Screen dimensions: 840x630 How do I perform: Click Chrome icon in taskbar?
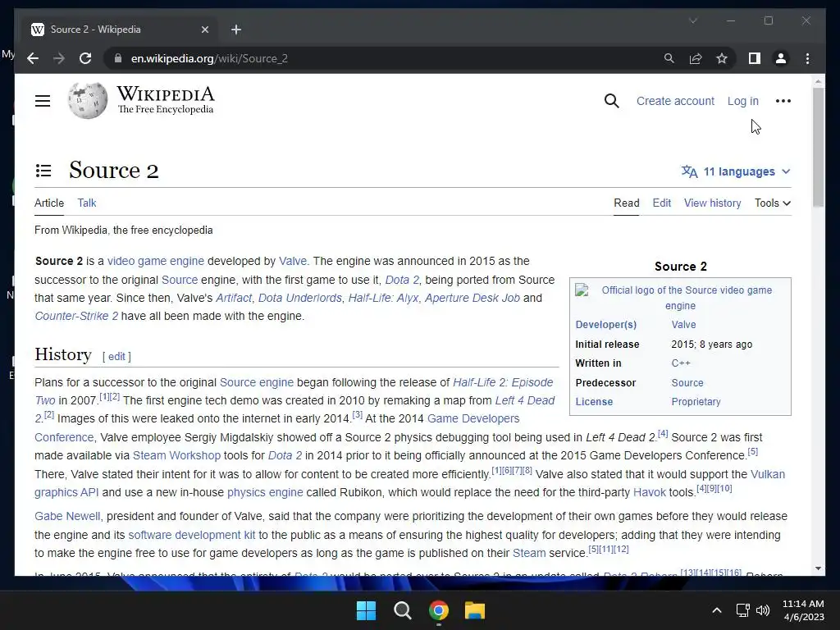click(x=439, y=610)
